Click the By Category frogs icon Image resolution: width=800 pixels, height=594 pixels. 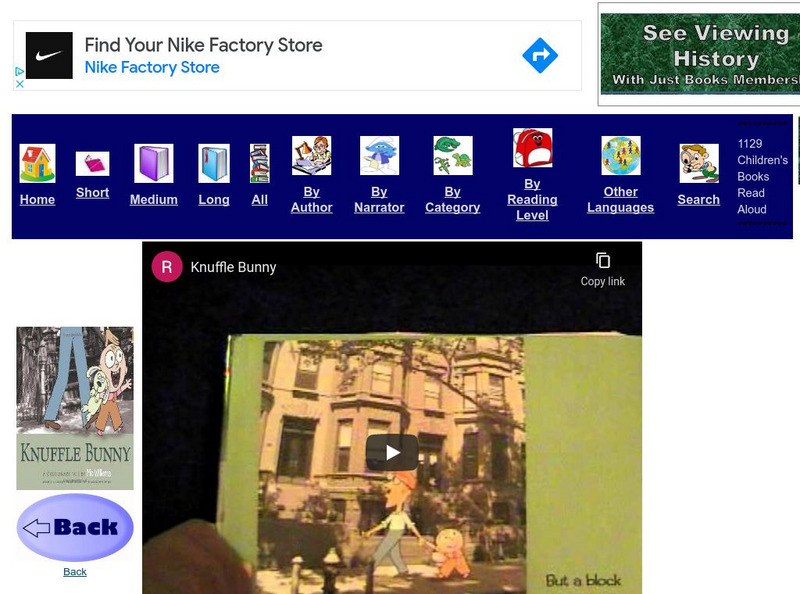point(452,155)
